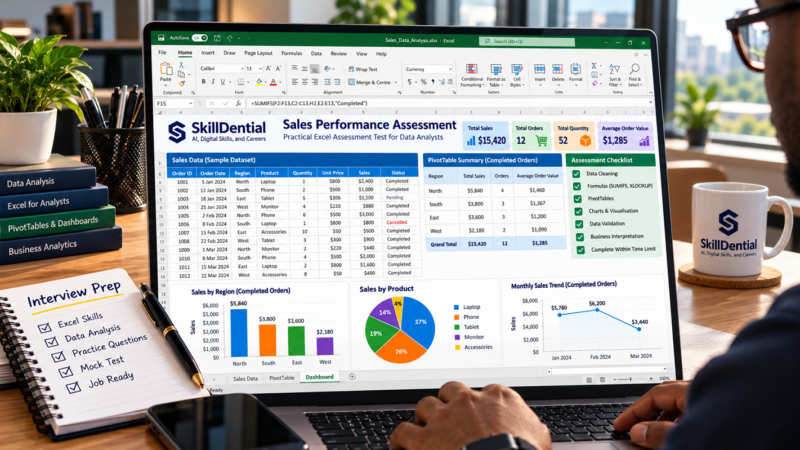Image resolution: width=800 pixels, height=450 pixels.
Task: Click the Merge & Centre button
Action: click(x=369, y=83)
